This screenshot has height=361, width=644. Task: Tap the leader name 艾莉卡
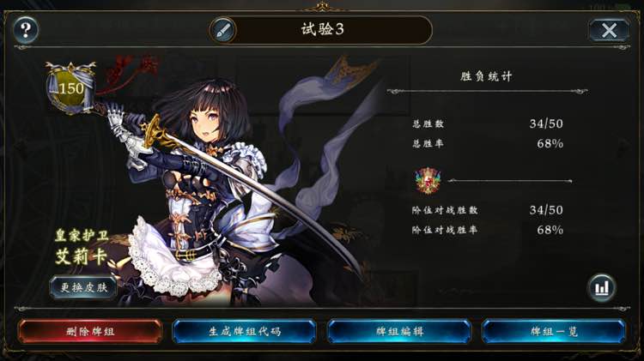coord(82,256)
